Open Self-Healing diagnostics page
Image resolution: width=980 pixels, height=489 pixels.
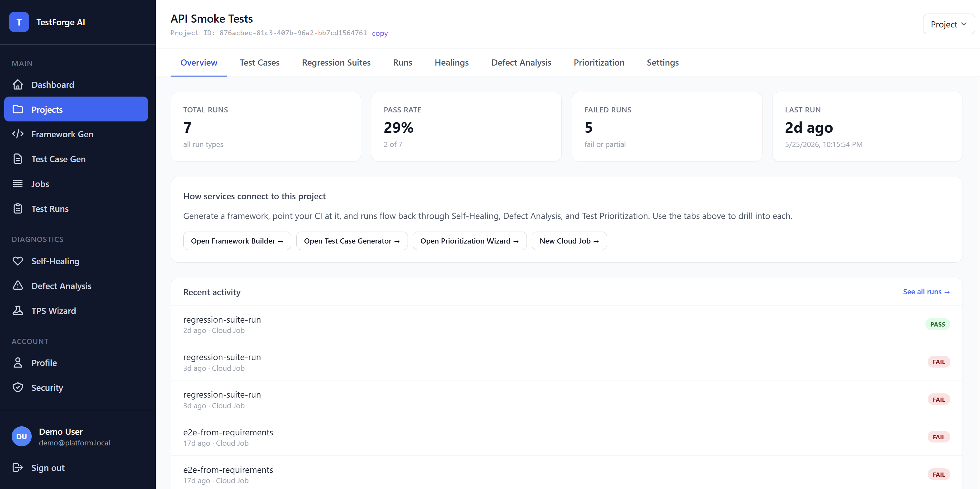76,261
